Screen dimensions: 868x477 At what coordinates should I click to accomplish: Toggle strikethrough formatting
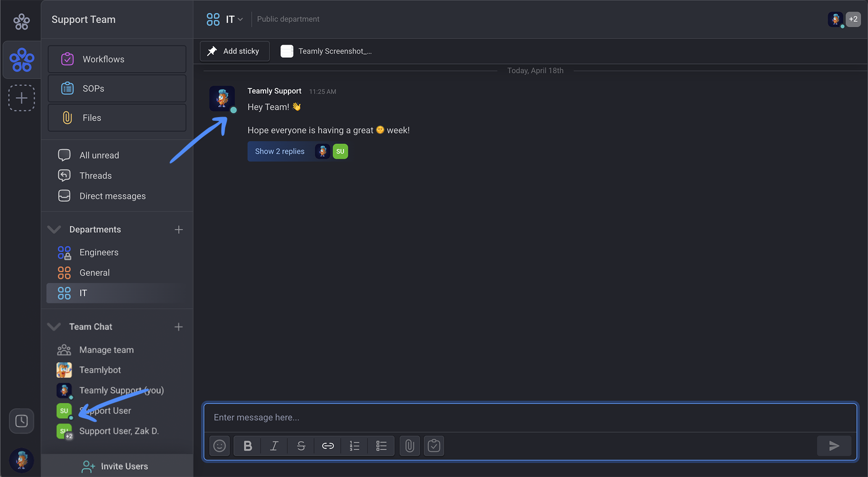[301, 446]
